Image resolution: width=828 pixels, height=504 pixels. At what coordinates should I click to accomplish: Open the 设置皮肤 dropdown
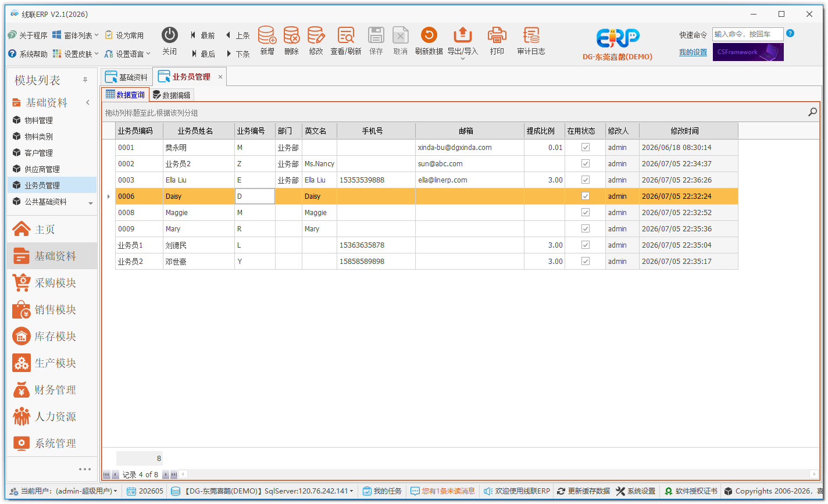pos(76,53)
